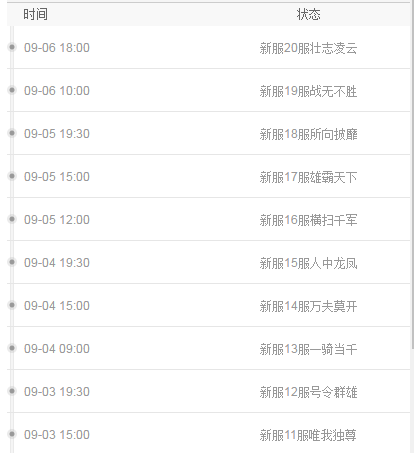Open the 新服13服一骑当千 server link
The height and width of the screenshot is (468, 414).
pyautogui.click(x=308, y=349)
